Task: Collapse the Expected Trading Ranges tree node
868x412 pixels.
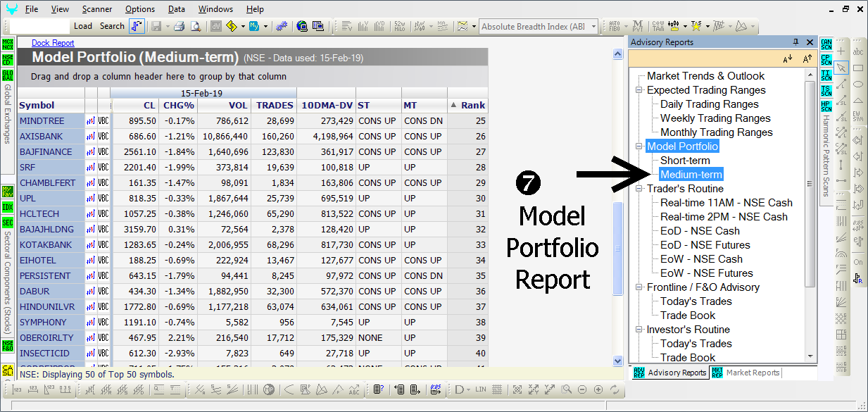Action: pyautogui.click(x=639, y=90)
